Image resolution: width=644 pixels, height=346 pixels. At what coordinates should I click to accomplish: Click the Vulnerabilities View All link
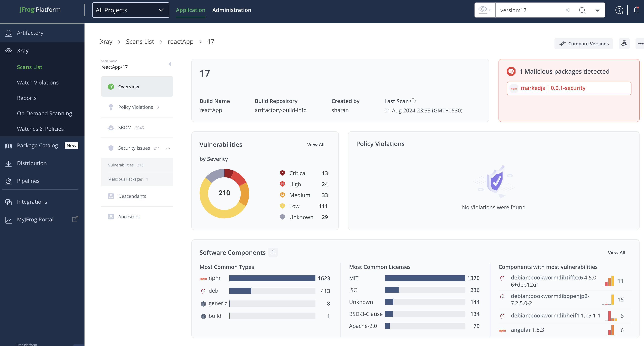pyautogui.click(x=315, y=144)
